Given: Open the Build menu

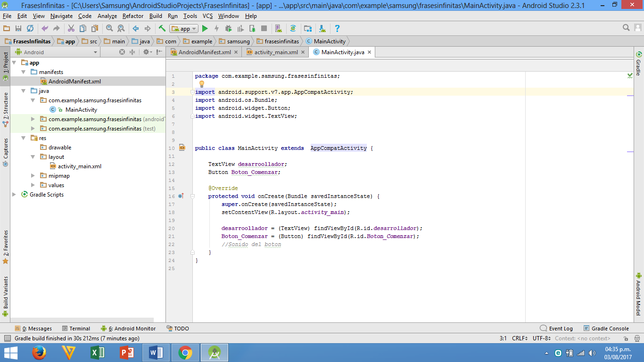Looking at the screenshot, I should (x=156, y=16).
